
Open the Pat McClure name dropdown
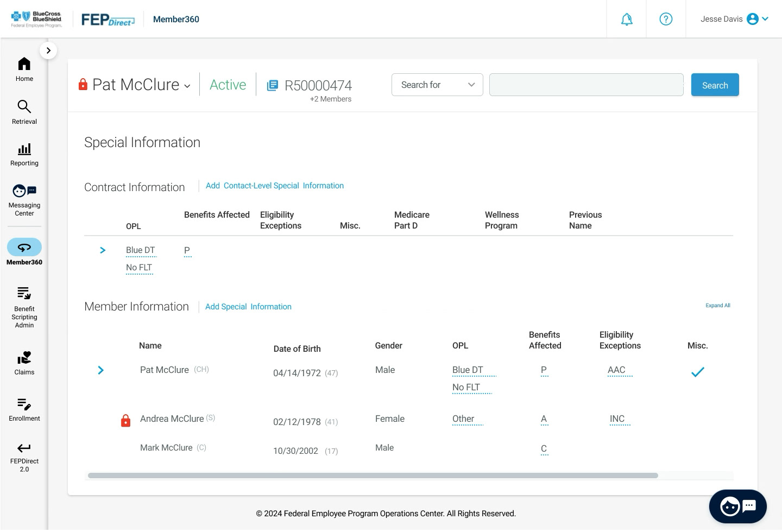[x=187, y=86]
